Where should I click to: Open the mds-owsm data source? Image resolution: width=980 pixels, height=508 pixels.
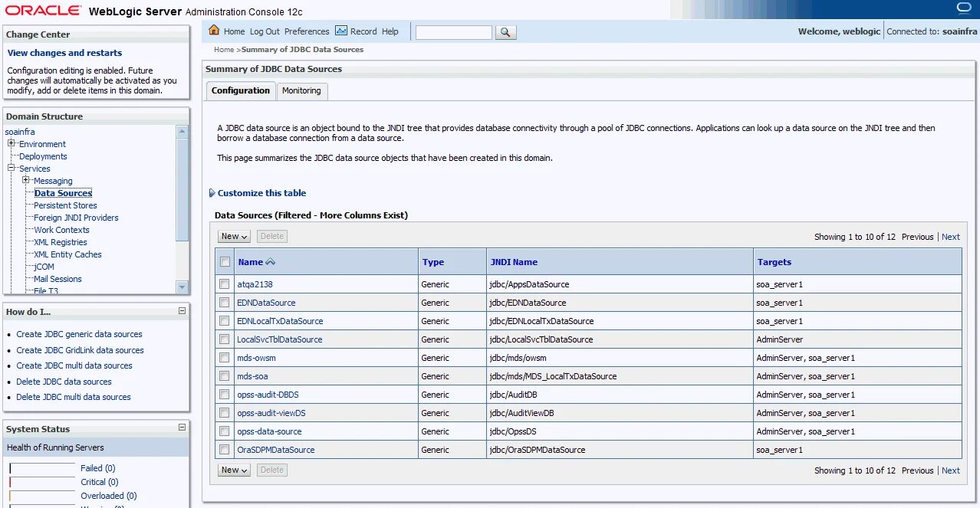pyautogui.click(x=256, y=358)
